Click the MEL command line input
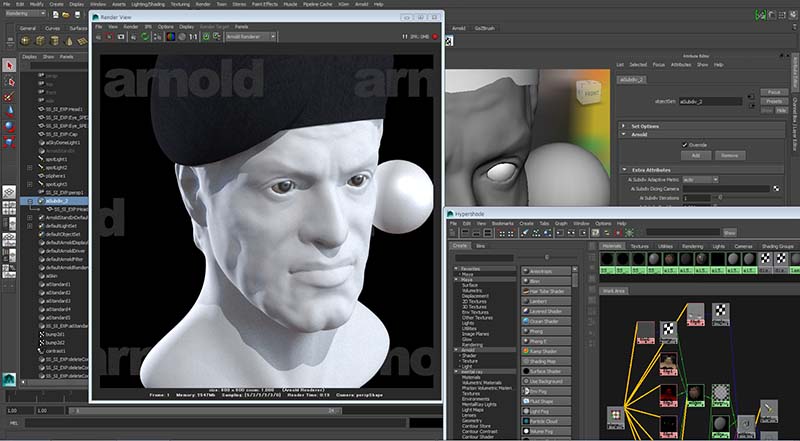 click(x=216, y=423)
